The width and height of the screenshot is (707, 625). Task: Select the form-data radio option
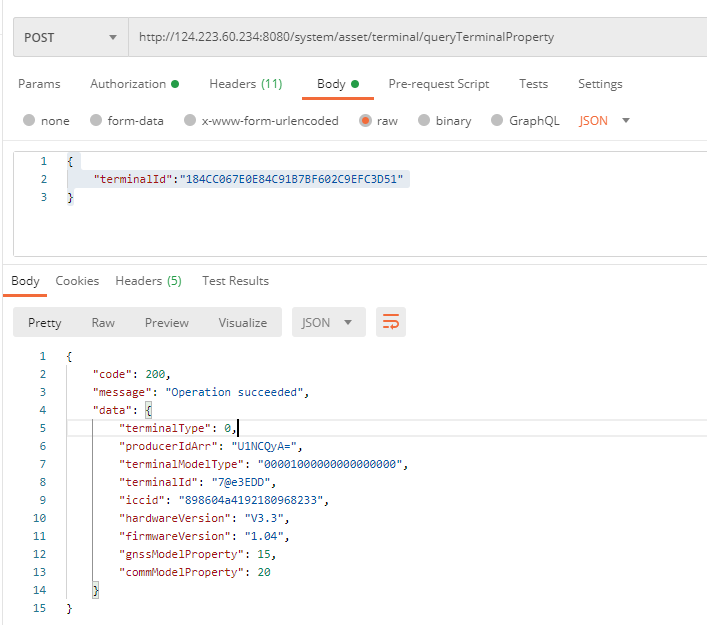click(96, 121)
